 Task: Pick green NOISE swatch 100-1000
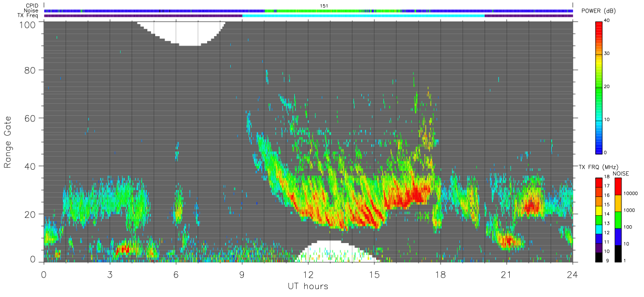point(617,219)
